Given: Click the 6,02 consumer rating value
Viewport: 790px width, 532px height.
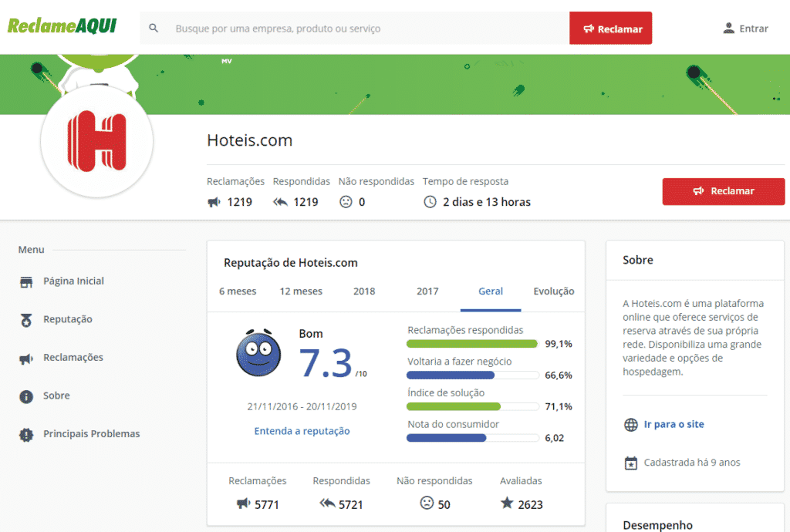Looking at the screenshot, I should point(554,438).
